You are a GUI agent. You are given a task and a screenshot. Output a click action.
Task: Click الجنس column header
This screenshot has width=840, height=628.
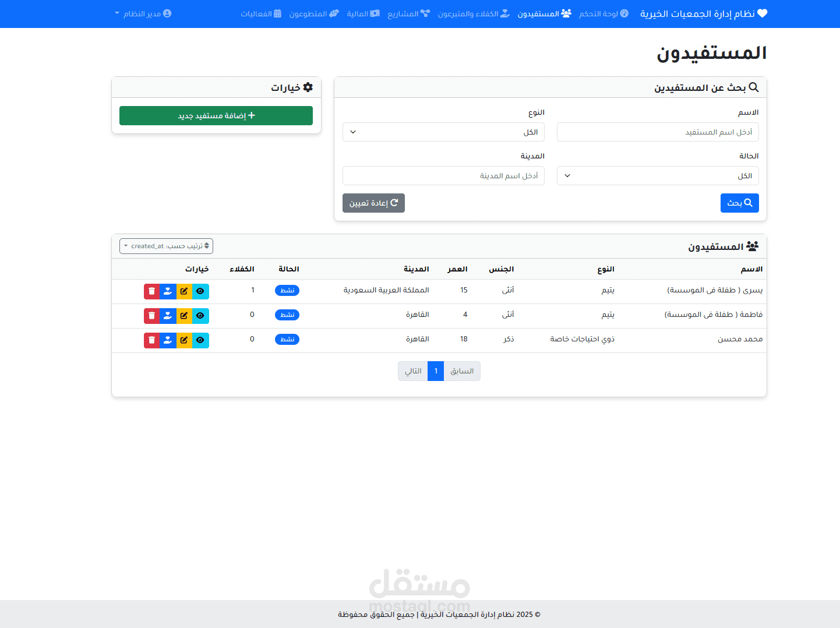[x=502, y=269]
